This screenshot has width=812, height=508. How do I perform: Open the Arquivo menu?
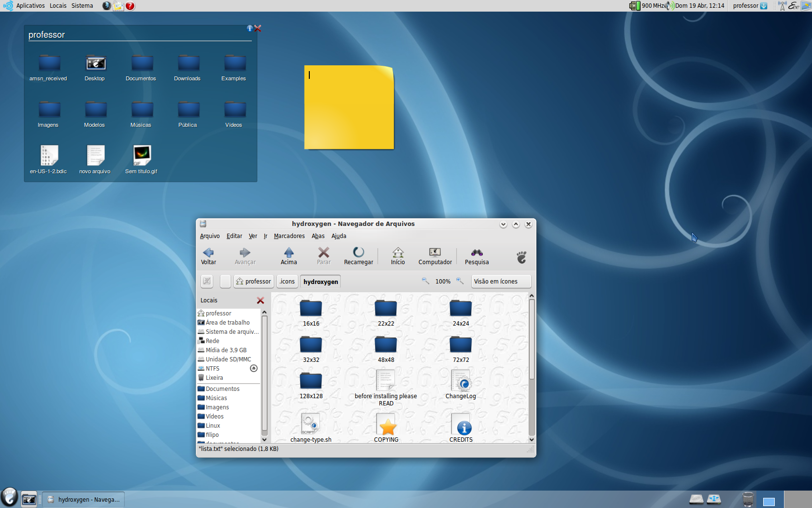click(x=210, y=236)
